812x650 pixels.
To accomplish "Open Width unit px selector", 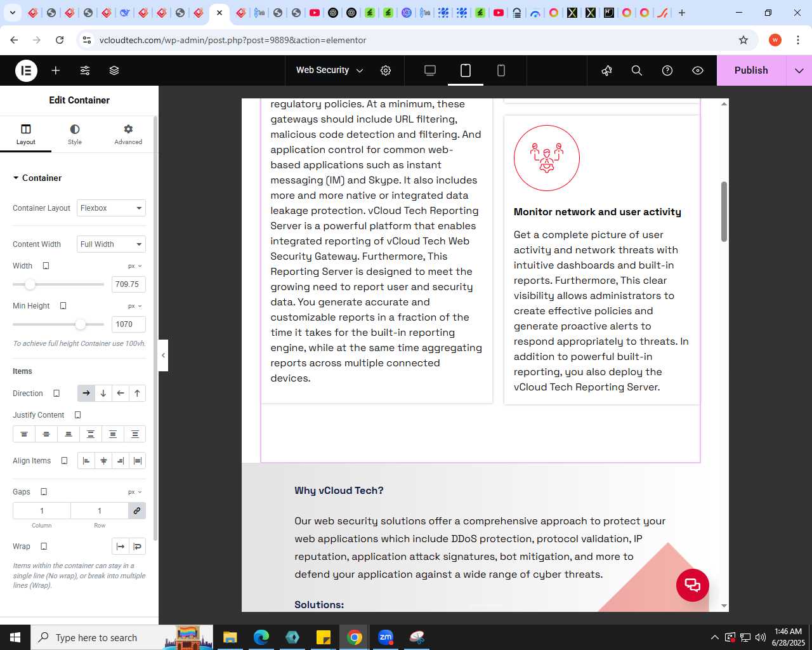I will click(x=135, y=266).
